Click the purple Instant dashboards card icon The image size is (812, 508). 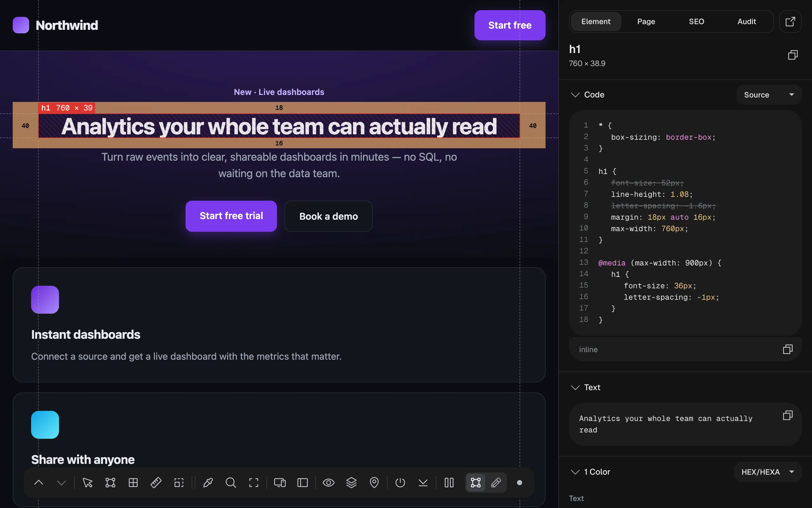[x=45, y=300]
